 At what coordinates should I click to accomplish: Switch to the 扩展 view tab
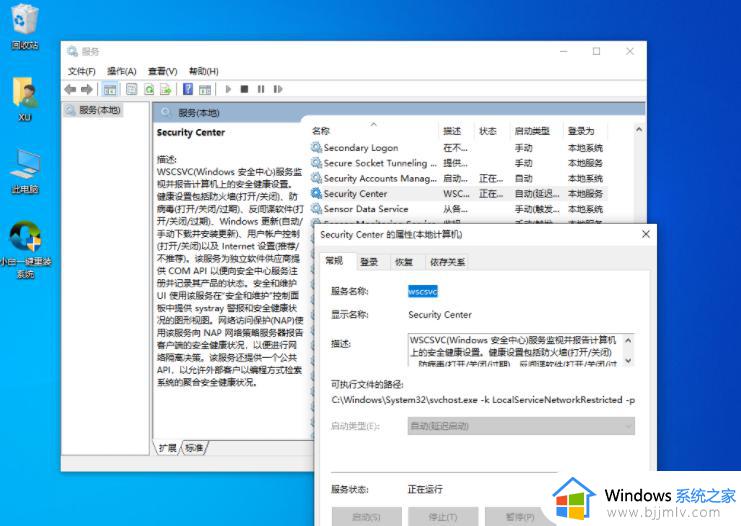tap(167, 448)
